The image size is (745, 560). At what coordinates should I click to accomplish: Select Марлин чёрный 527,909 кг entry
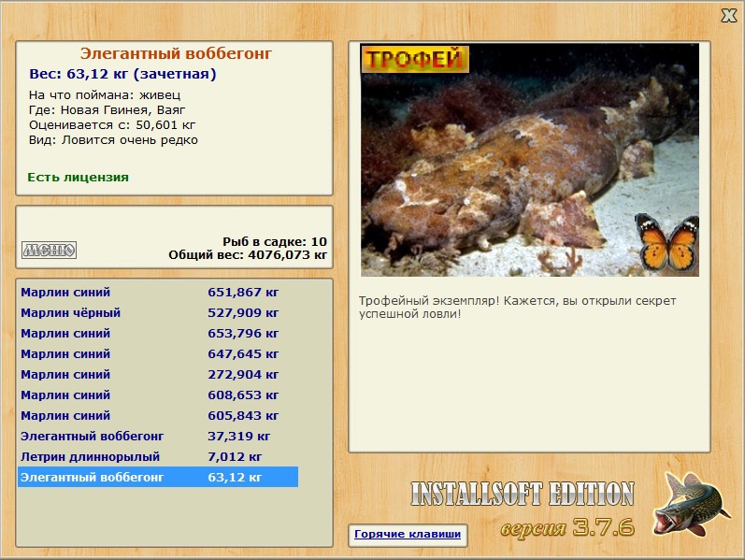pos(158,313)
